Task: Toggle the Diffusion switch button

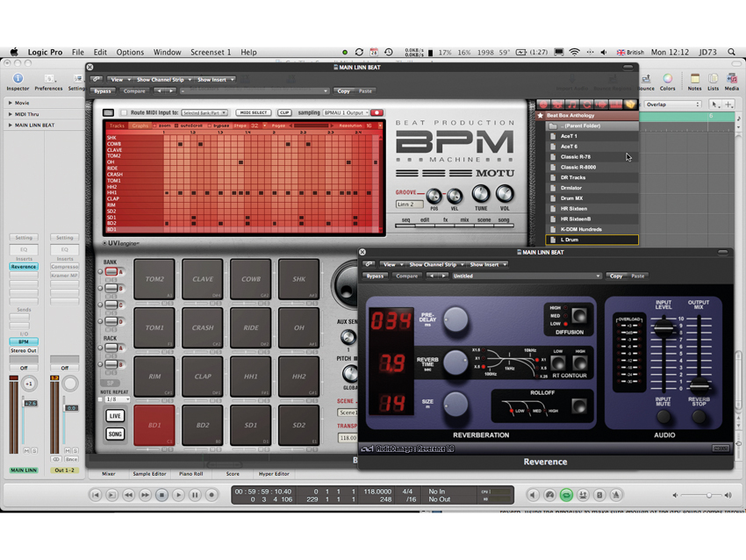Action: (x=579, y=315)
